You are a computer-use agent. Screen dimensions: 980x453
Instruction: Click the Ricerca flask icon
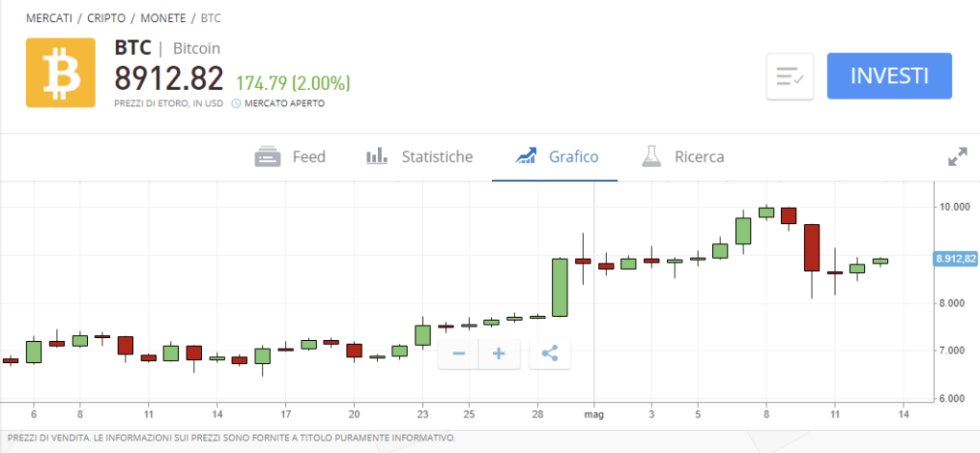[x=651, y=156]
